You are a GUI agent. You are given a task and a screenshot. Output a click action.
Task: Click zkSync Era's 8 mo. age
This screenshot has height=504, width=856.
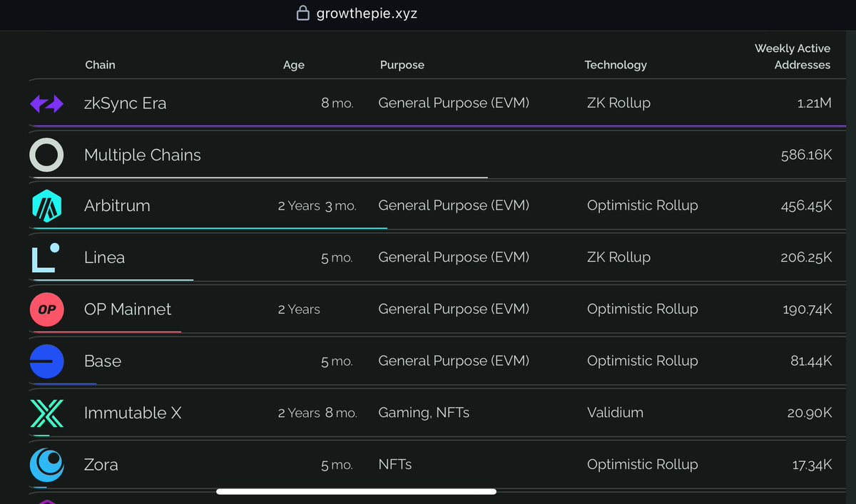pyautogui.click(x=337, y=103)
